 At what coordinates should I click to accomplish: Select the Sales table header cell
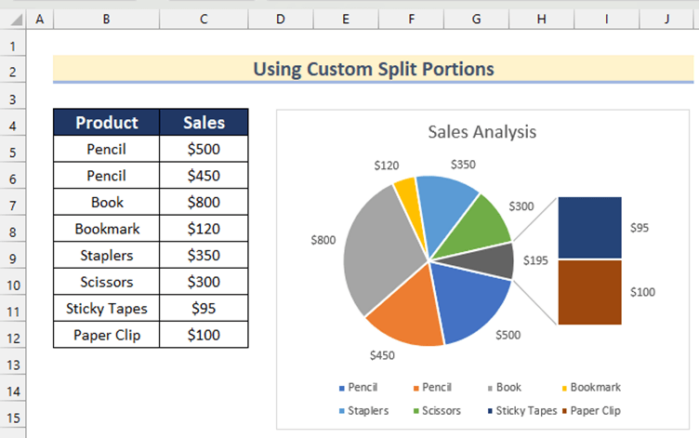tap(203, 123)
